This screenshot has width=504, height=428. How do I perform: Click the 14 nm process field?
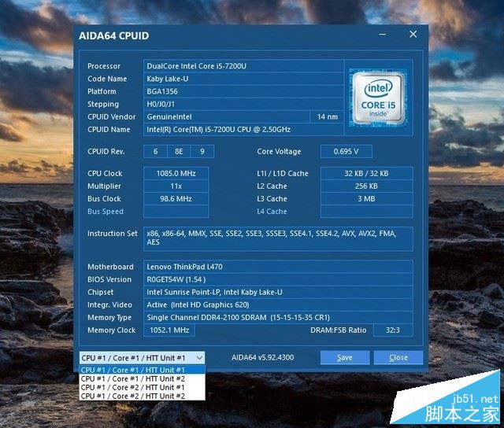click(x=327, y=117)
